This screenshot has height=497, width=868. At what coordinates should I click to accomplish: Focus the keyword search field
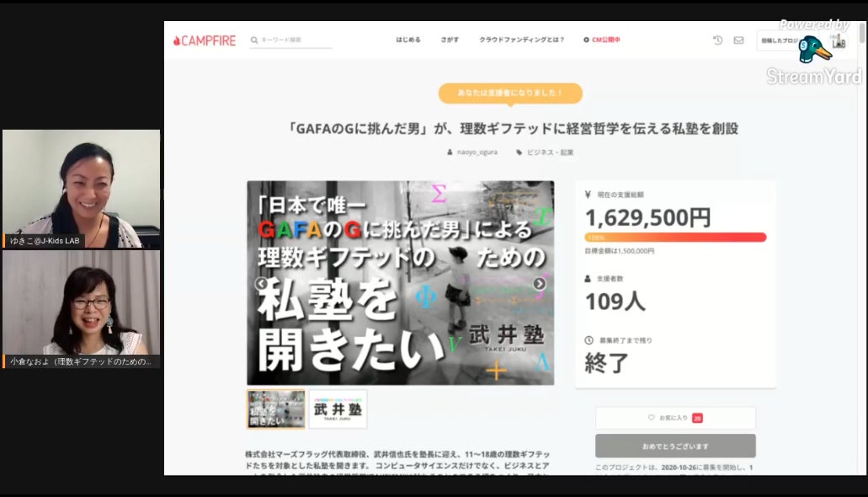pos(295,40)
